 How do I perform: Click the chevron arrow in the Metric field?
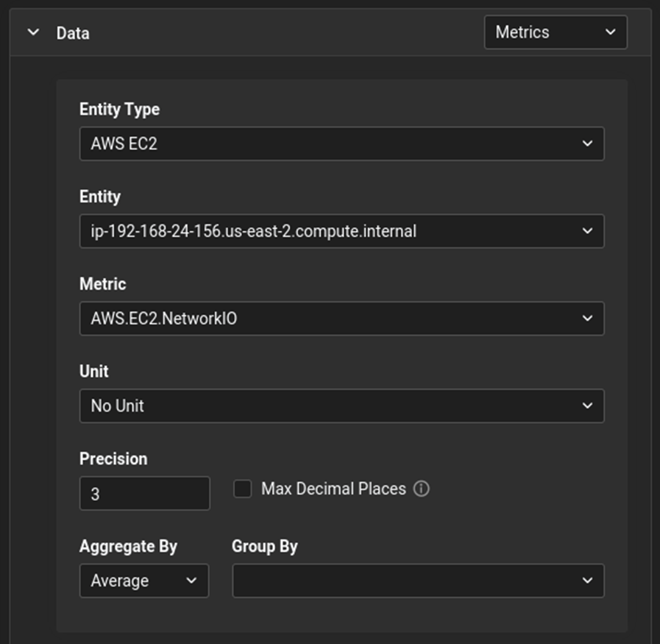click(x=587, y=319)
